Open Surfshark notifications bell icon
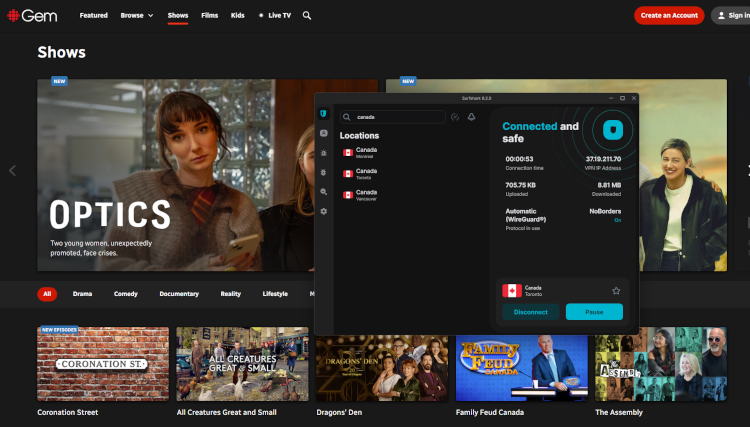This screenshot has width=750, height=427. click(x=471, y=117)
